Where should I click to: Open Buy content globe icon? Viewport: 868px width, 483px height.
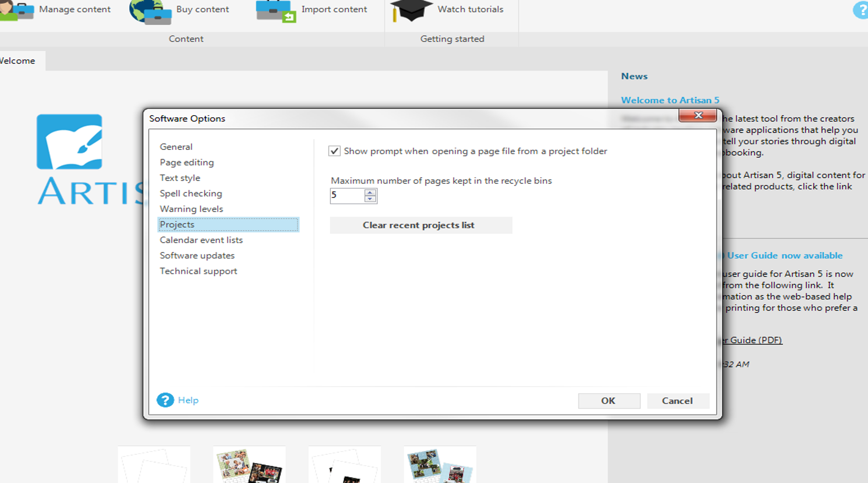150,11
